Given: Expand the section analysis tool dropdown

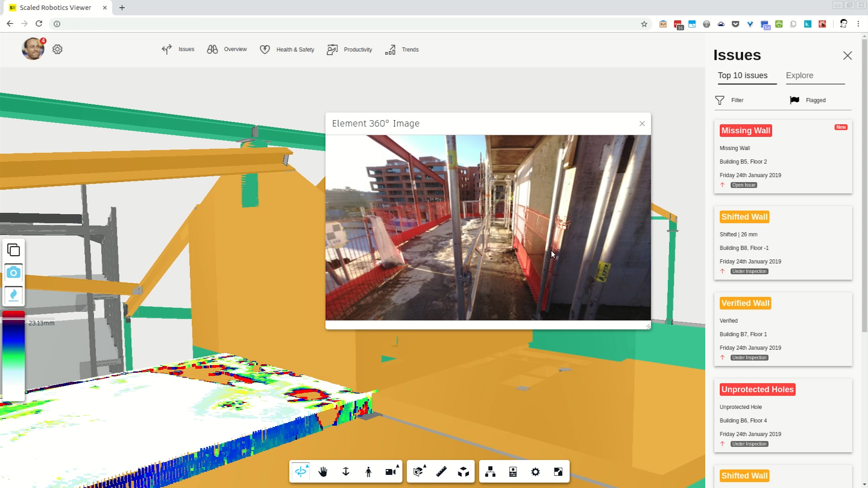Looking at the screenshot, I should click(425, 466).
